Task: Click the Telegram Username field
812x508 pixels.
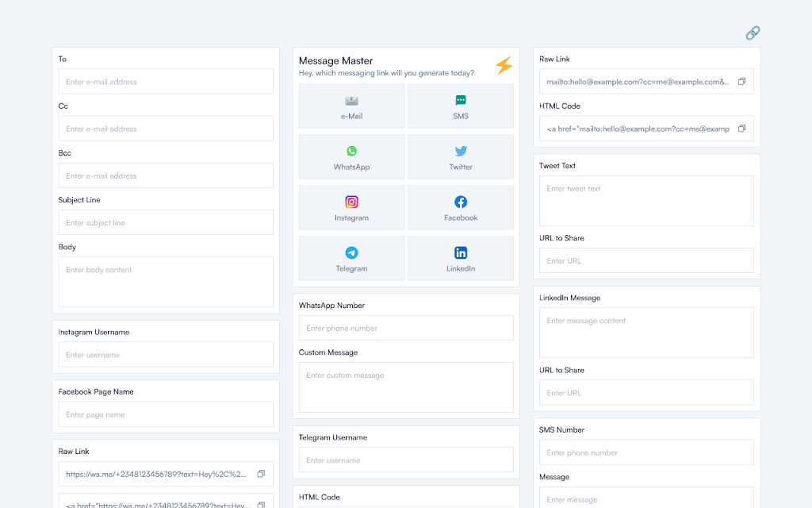Action: (x=406, y=460)
